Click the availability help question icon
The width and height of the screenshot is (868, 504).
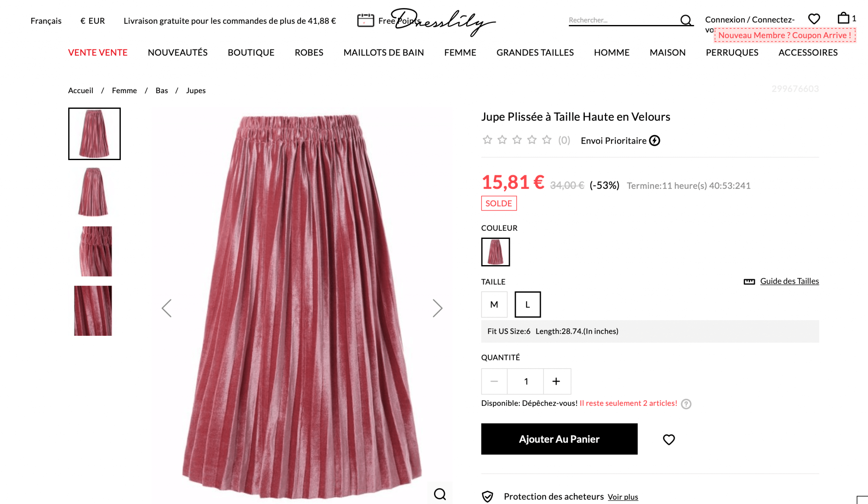point(686,404)
